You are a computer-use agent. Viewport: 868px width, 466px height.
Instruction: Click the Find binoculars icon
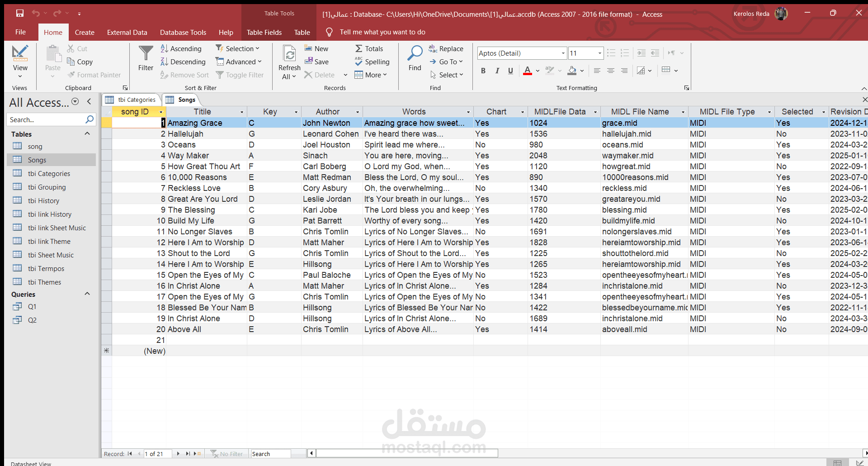point(415,53)
